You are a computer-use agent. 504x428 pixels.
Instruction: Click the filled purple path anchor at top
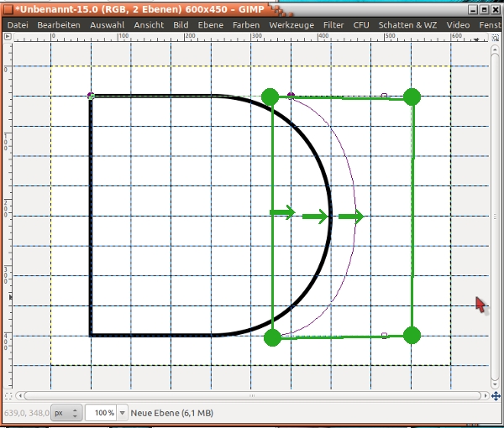291,95
